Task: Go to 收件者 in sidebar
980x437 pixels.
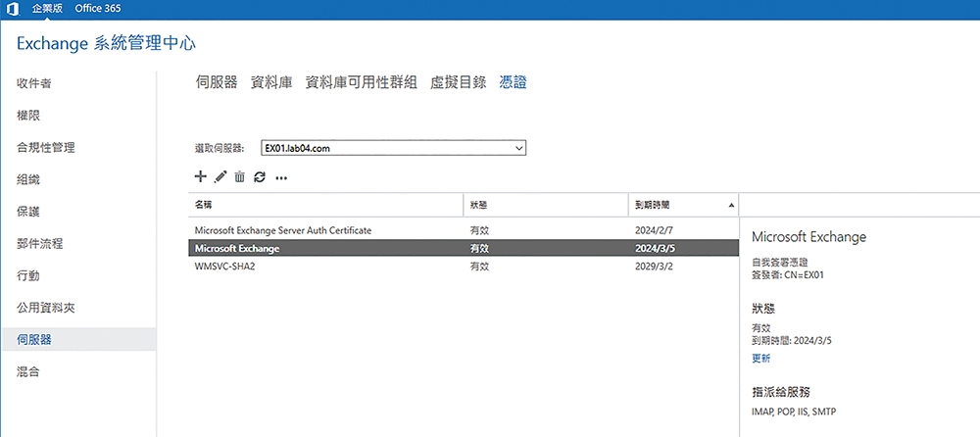Action: coord(33,83)
